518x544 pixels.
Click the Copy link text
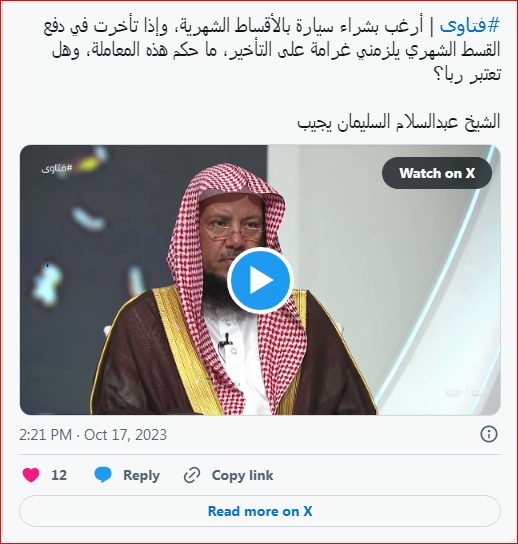coord(243,475)
